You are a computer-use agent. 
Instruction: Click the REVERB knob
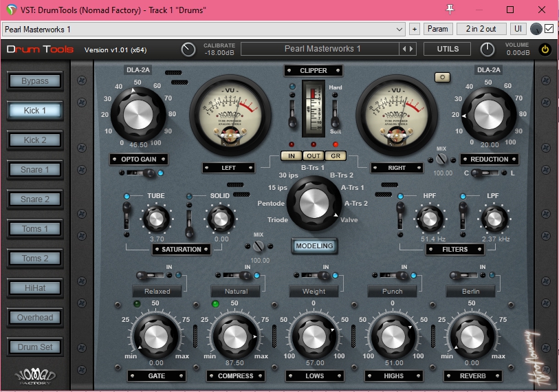(x=472, y=336)
